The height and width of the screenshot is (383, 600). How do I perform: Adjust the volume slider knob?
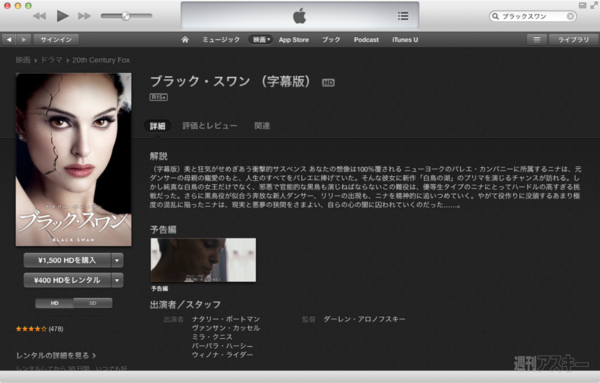[x=126, y=16]
